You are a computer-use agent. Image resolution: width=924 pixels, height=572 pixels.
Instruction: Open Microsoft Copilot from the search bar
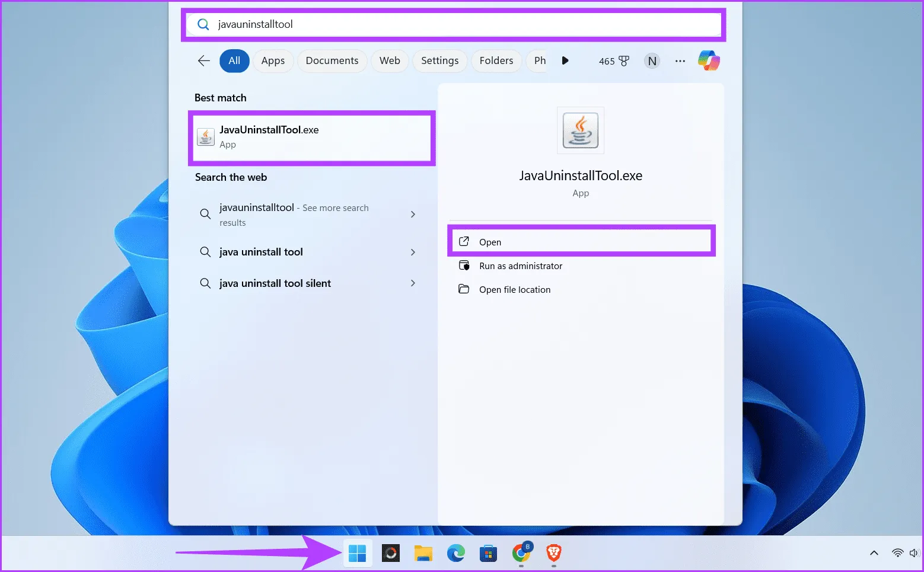(709, 60)
